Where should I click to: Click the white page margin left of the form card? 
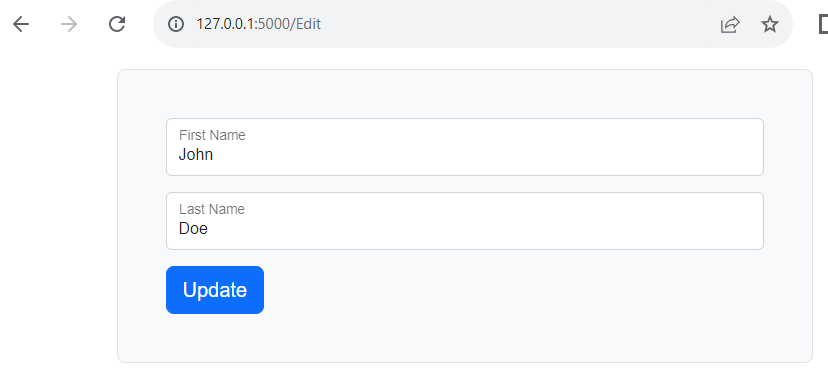click(58, 211)
